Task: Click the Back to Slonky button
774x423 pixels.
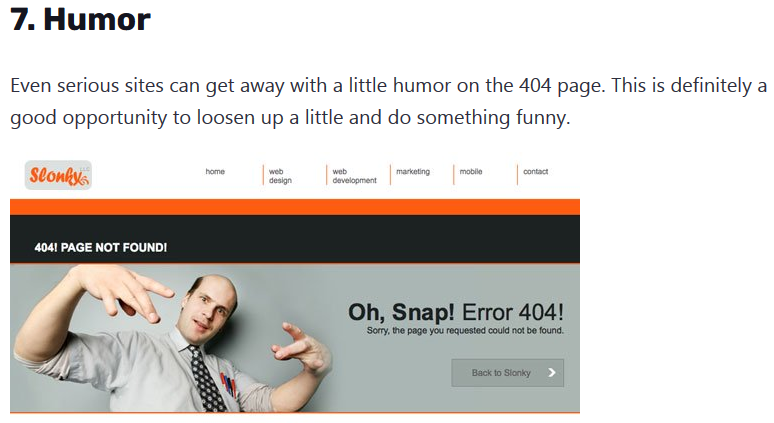Action: tap(507, 373)
